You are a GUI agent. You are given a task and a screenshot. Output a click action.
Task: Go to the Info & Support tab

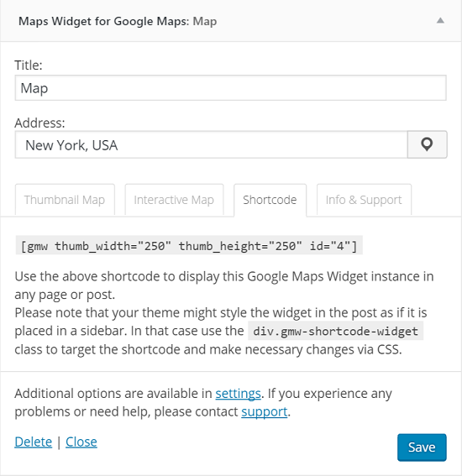(x=364, y=200)
